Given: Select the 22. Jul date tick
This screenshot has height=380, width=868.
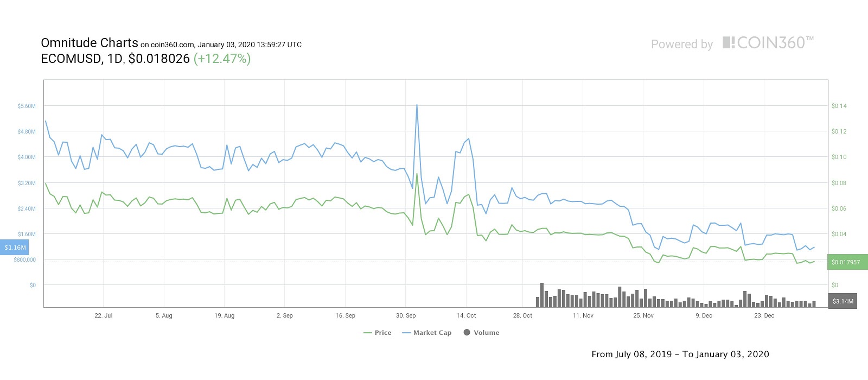Looking at the screenshot, I should pyautogui.click(x=103, y=315).
